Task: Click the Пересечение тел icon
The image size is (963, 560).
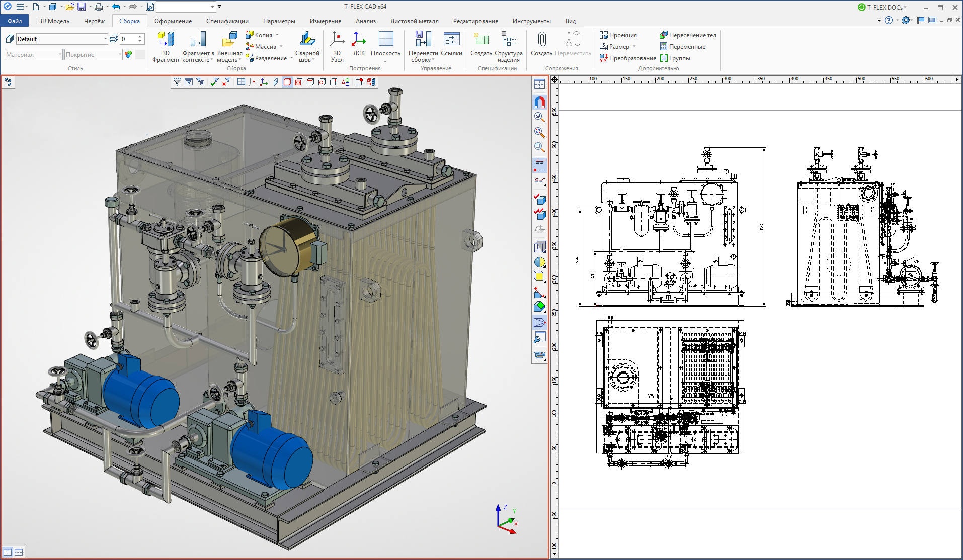Action: [x=664, y=35]
